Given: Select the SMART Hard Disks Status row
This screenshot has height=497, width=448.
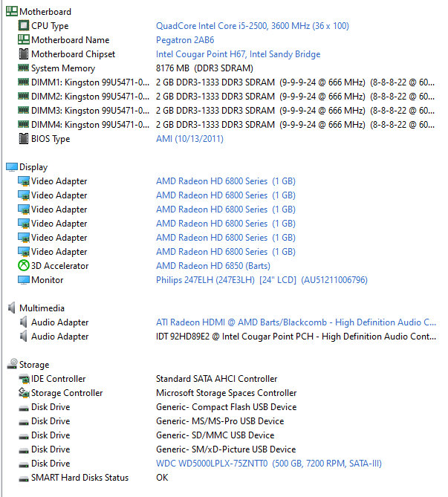Looking at the screenshot, I should 79,478.
